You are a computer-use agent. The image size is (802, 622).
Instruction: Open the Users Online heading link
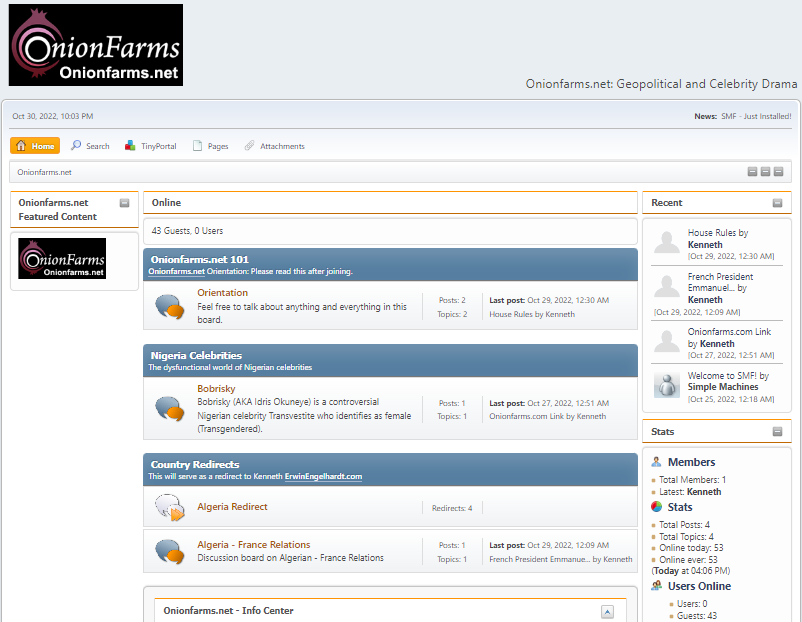pyautogui.click(x=699, y=586)
